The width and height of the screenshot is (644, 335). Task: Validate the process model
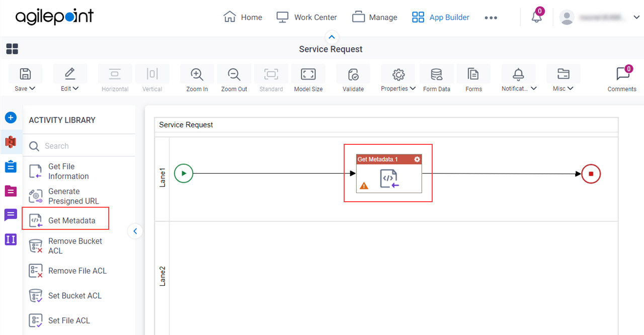click(x=353, y=78)
